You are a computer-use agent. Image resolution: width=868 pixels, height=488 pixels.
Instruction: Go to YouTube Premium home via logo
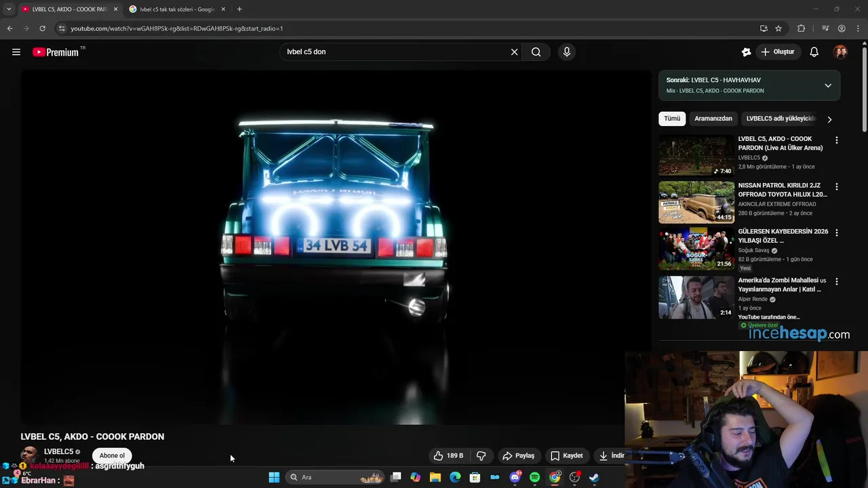[57, 52]
